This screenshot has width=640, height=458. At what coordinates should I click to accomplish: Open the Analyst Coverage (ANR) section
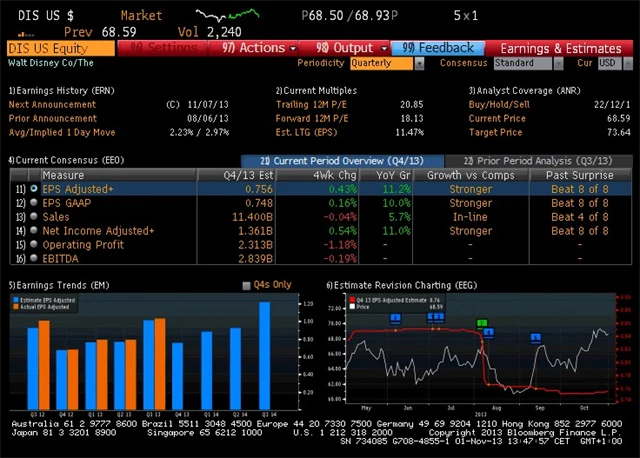(520, 90)
